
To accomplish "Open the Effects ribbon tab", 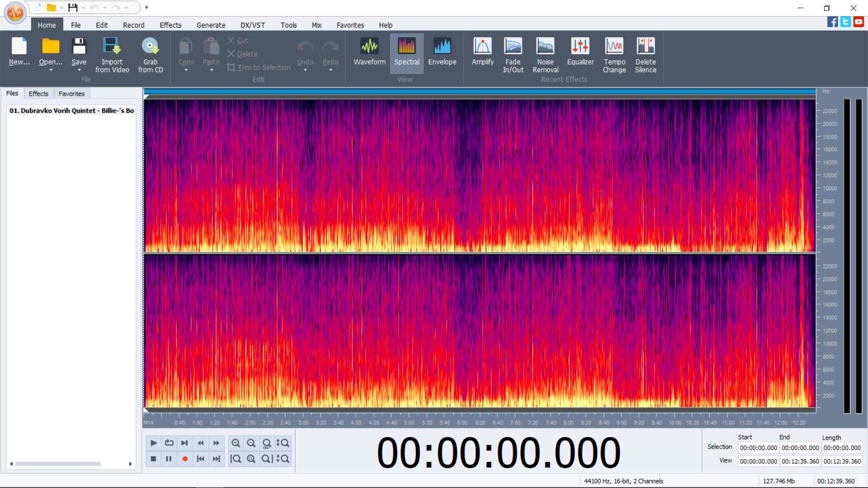I will click(170, 25).
